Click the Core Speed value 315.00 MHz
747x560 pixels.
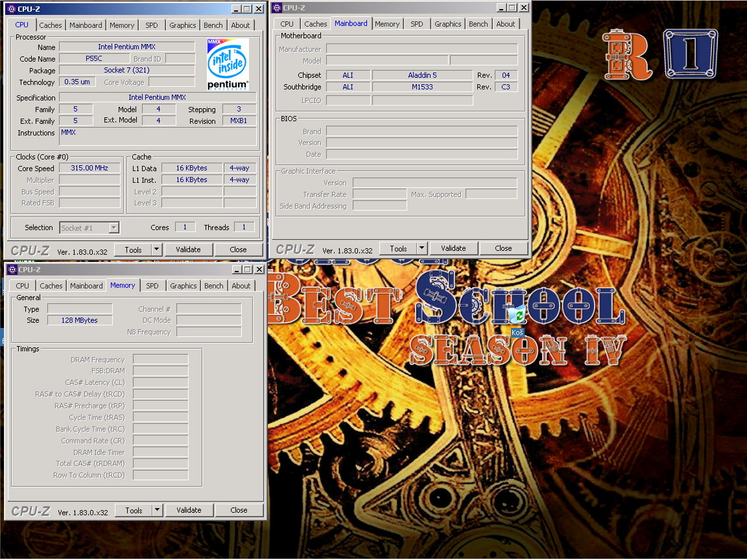click(x=89, y=168)
